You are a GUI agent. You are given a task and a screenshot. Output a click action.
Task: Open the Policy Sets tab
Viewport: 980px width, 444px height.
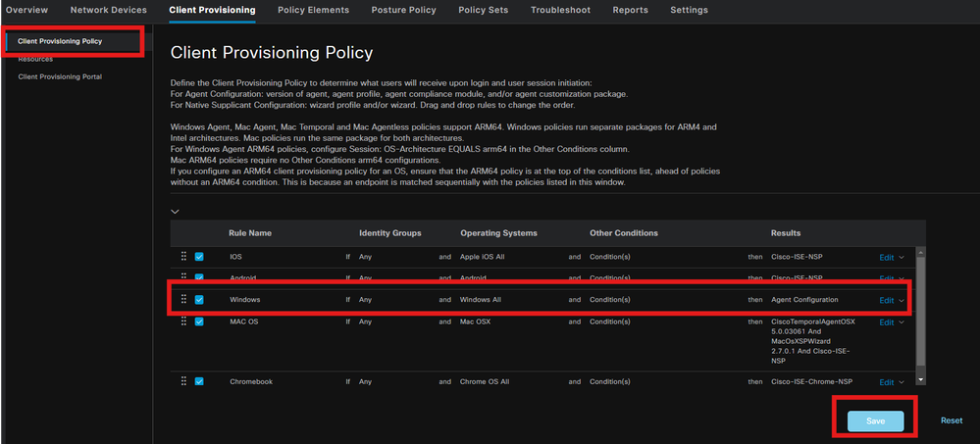point(483,10)
